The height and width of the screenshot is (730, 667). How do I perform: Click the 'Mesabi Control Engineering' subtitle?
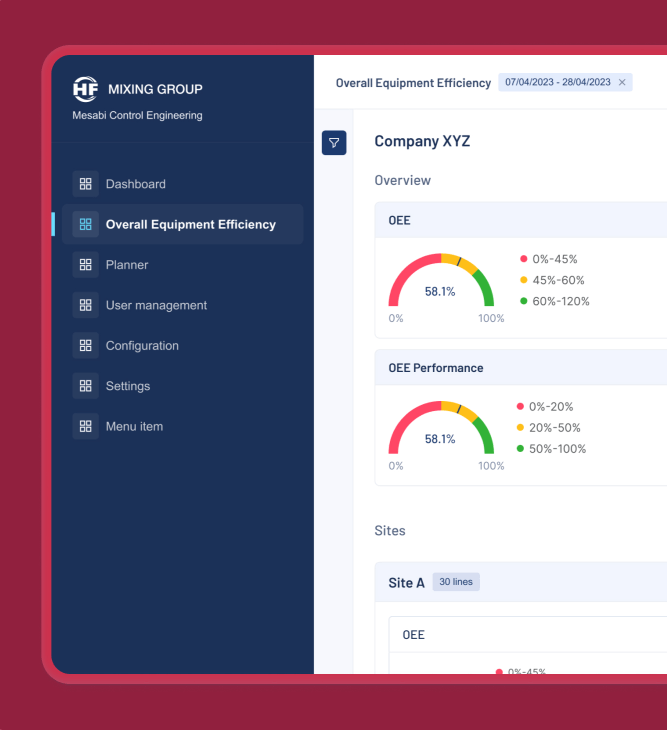tap(137, 115)
